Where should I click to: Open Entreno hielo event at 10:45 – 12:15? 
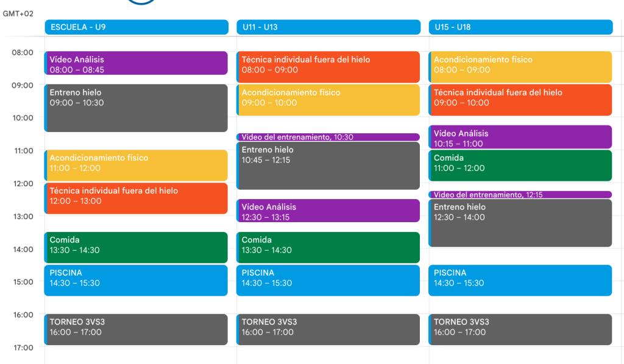point(328,166)
